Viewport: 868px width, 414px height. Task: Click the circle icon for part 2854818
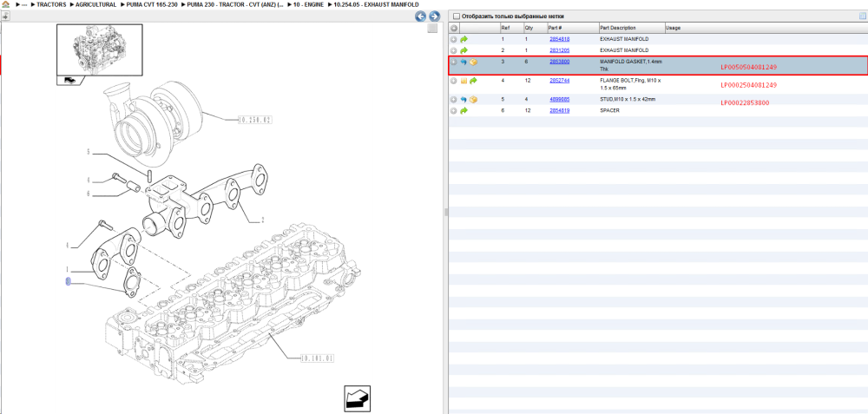[454, 39]
